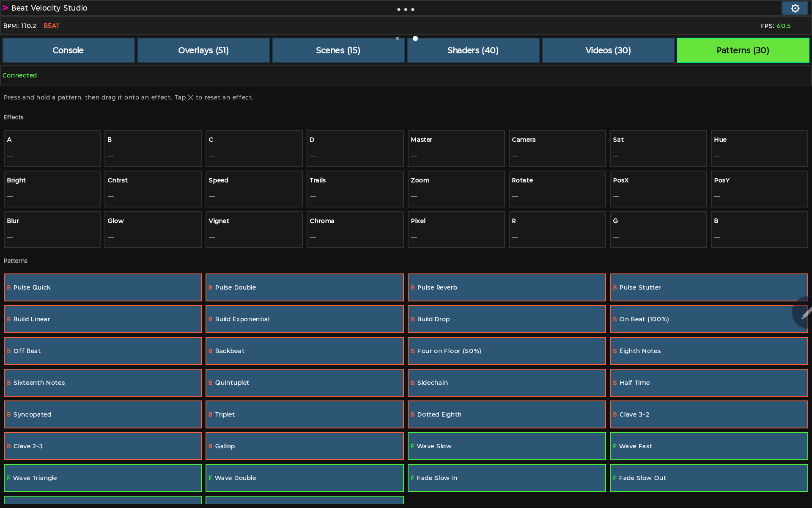Click the Zoom effect slot
The height and width of the screenshot is (508, 812).
click(456, 189)
